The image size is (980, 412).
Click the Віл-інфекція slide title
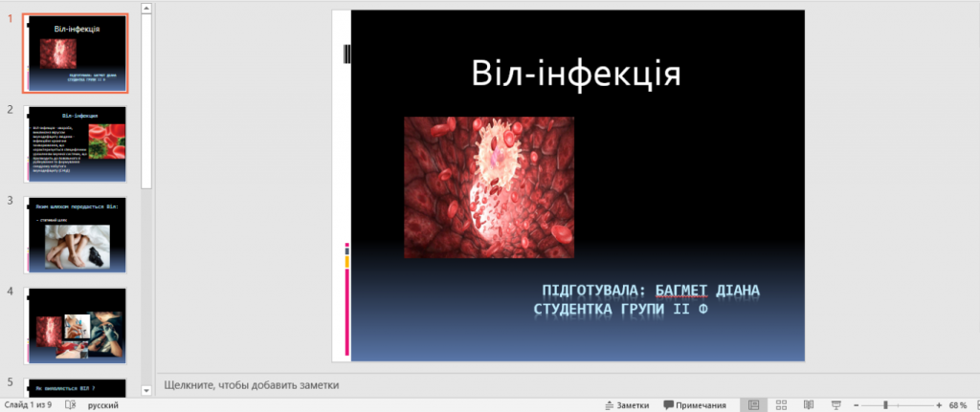pyautogui.click(x=576, y=75)
